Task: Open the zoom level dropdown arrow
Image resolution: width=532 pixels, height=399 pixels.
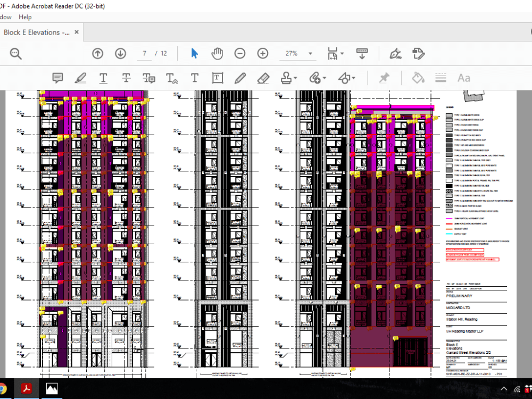Action: pos(310,54)
